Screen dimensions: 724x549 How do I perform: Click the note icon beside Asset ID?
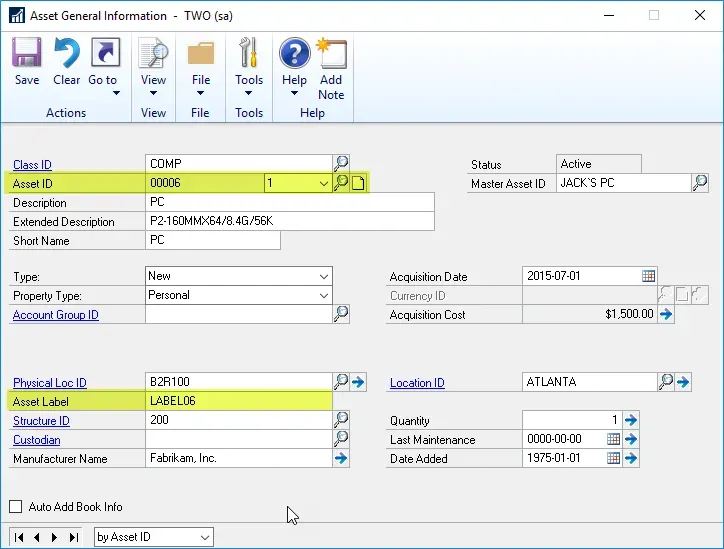[358, 183]
